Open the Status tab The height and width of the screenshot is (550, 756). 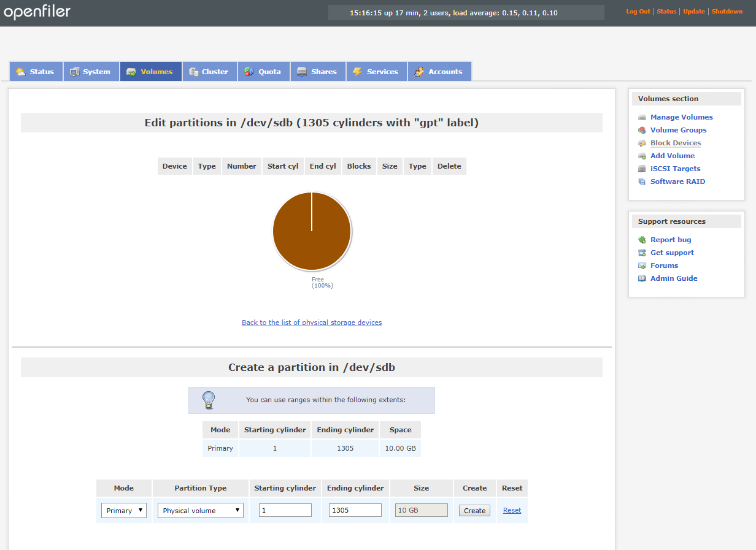tap(36, 72)
